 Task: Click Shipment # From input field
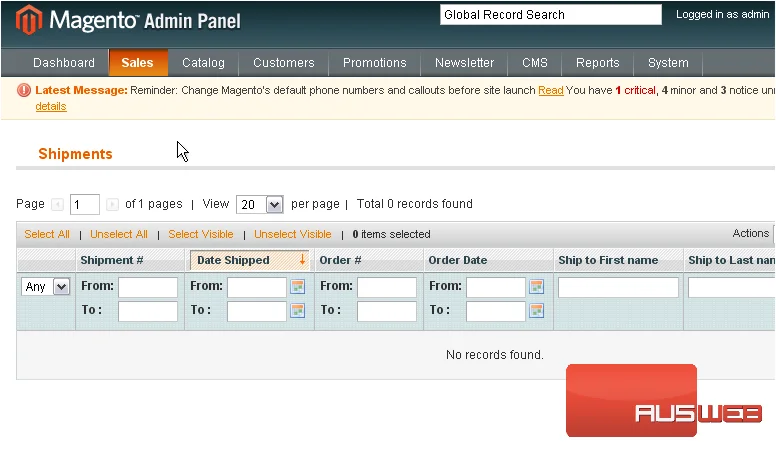[148, 287]
